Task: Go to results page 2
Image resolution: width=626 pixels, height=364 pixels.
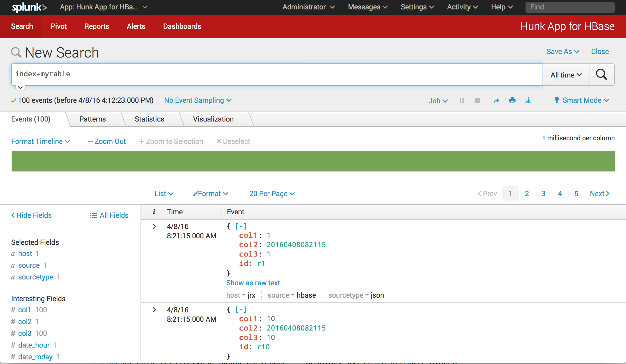Action: (x=527, y=194)
